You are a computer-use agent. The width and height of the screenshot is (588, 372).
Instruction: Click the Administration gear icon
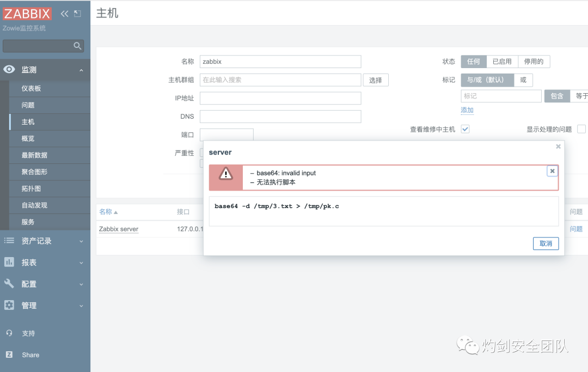(9, 305)
